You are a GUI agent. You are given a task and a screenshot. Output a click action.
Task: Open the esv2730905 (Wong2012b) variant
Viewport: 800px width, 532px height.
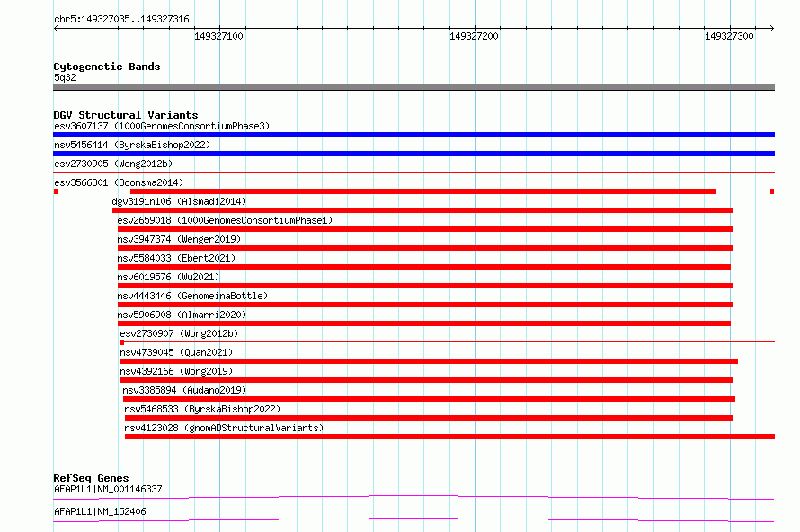point(113,164)
